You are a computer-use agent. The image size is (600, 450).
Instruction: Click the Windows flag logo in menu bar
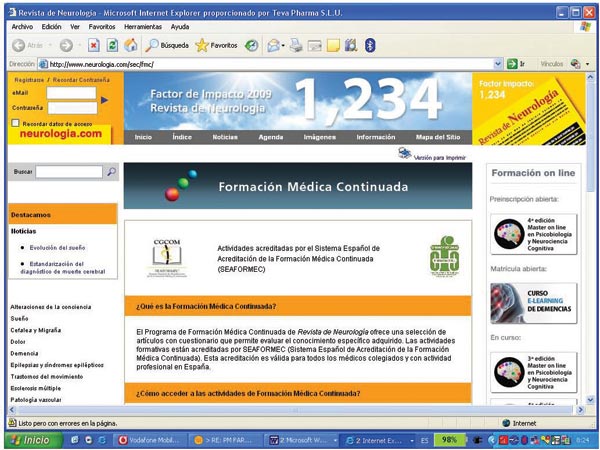(x=585, y=27)
